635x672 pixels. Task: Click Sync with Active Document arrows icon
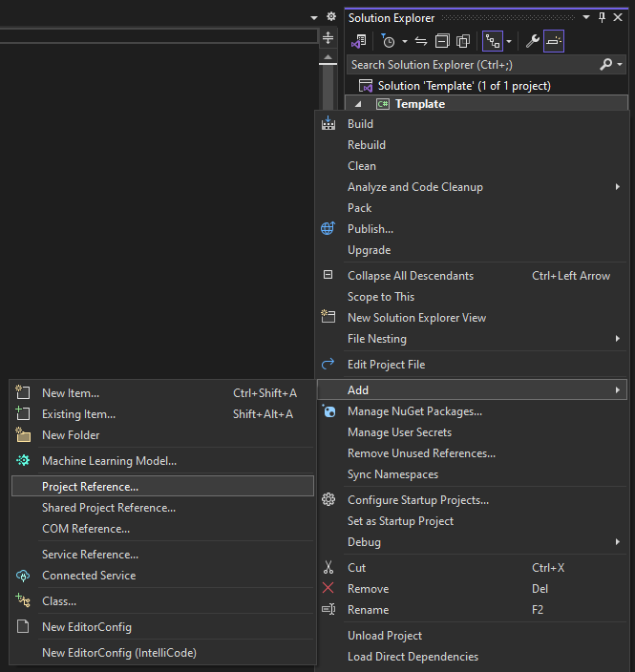tap(421, 41)
